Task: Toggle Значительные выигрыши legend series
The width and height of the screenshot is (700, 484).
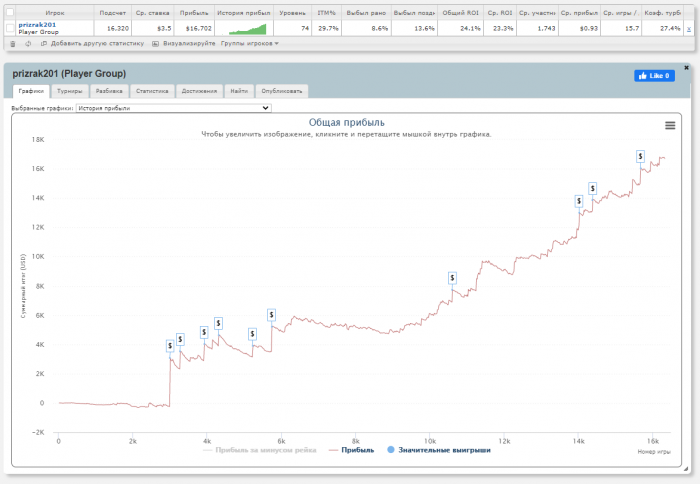Action: (438, 450)
